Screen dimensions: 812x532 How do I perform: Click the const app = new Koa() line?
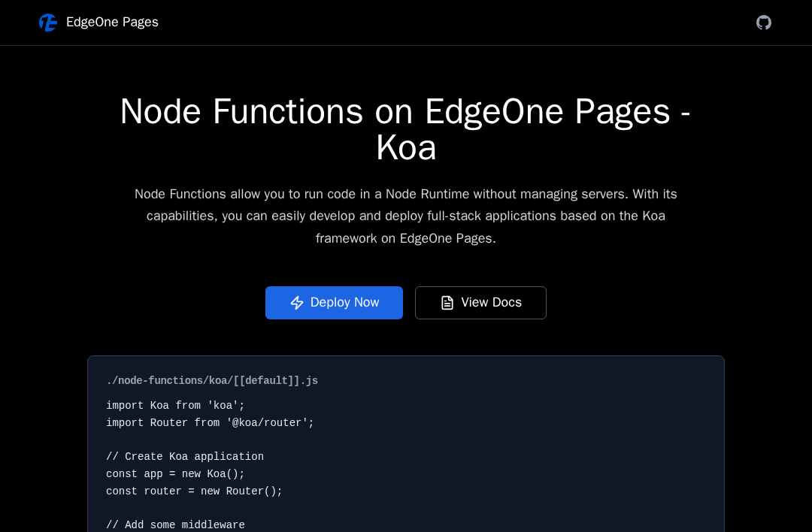pyautogui.click(x=175, y=473)
